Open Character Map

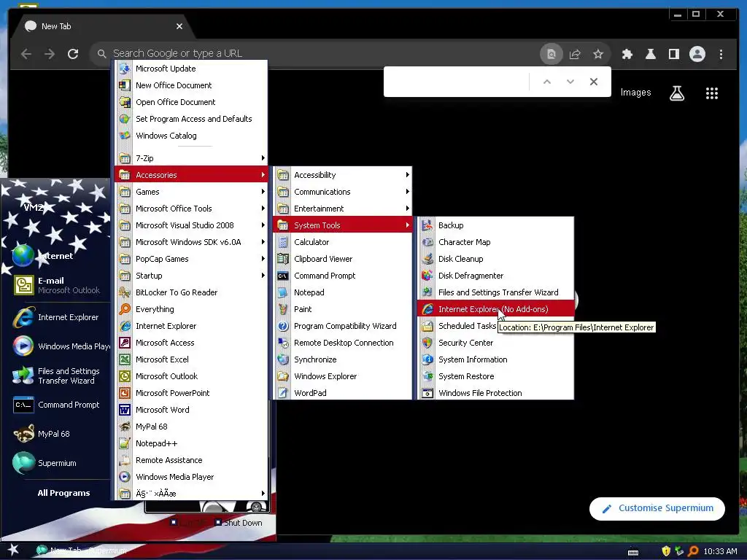tap(495, 242)
